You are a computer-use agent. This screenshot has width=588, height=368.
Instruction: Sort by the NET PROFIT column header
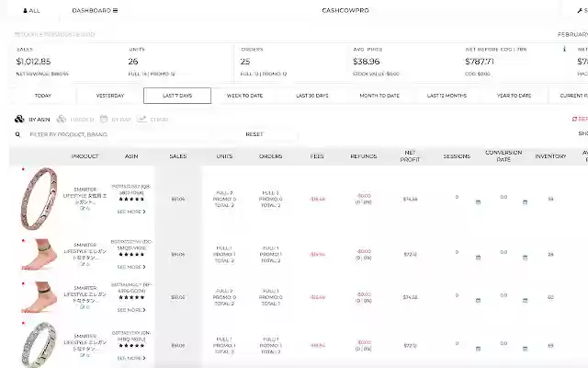coord(410,156)
